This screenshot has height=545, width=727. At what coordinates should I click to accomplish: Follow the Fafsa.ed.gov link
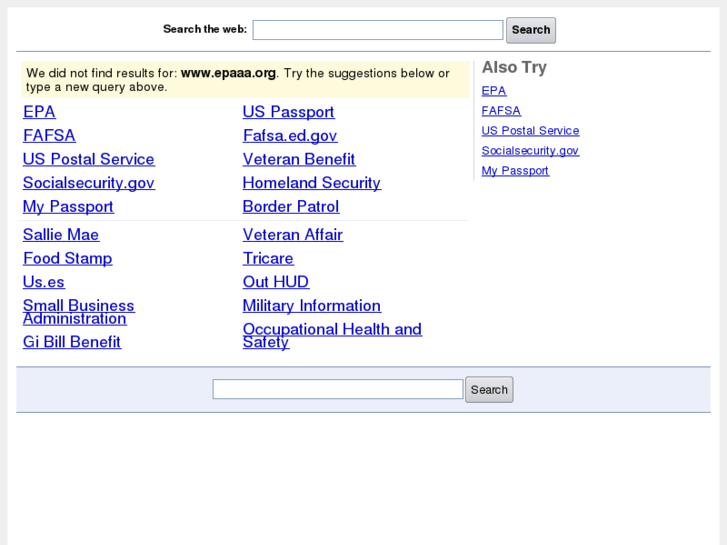pos(289,136)
